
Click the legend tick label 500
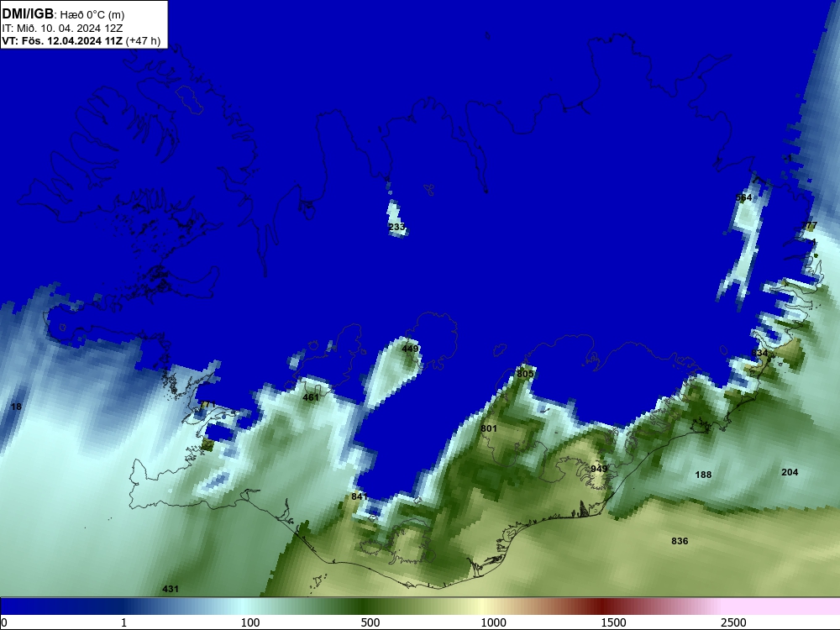click(370, 622)
